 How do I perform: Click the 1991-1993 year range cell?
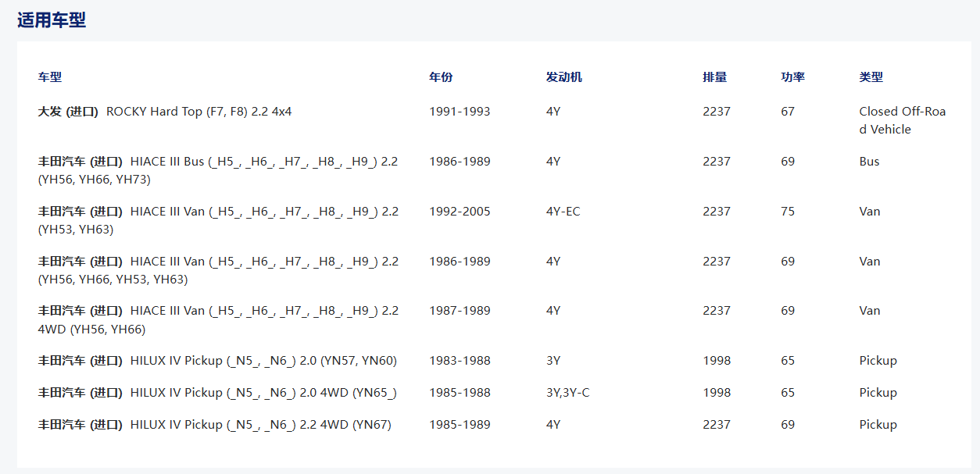460,112
